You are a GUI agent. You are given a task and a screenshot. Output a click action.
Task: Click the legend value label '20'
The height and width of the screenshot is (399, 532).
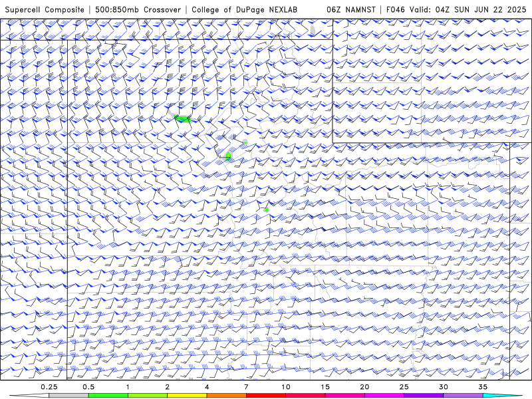[x=364, y=387]
